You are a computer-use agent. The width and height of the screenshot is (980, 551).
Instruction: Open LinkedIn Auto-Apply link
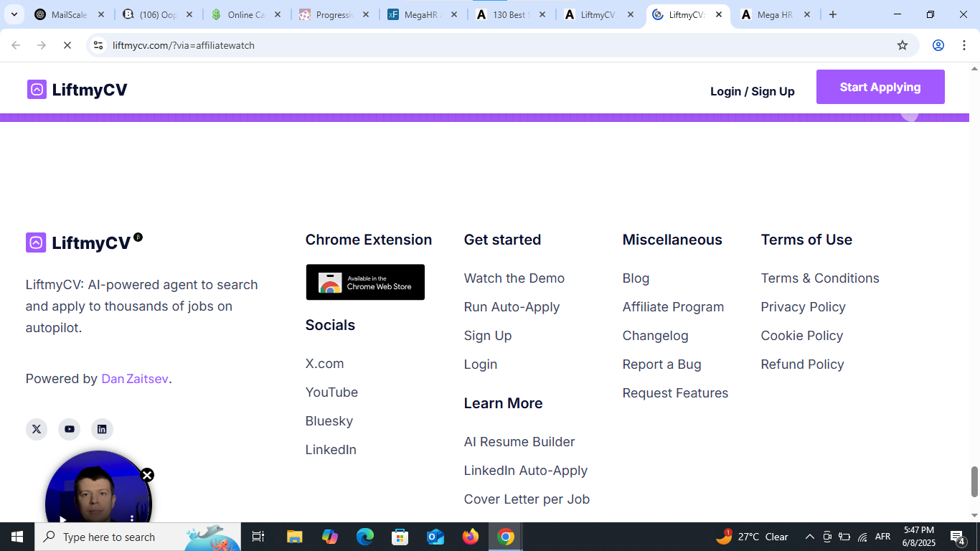point(526,471)
